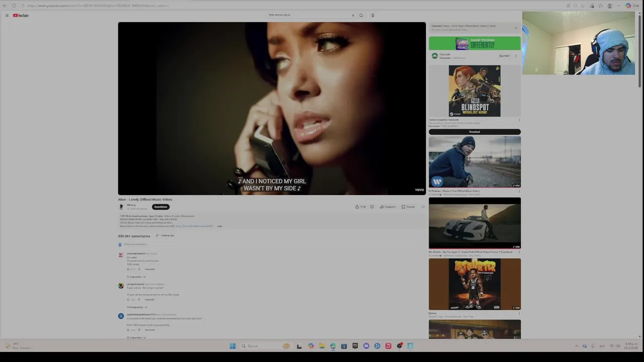Click the YouTube logo home link

click(x=21, y=16)
